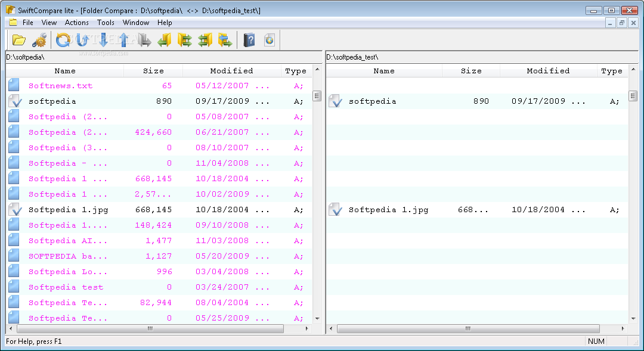Click right pane horizontal scrollbar right arrow
This screenshot has height=351, width=644.
pos(623,328)
